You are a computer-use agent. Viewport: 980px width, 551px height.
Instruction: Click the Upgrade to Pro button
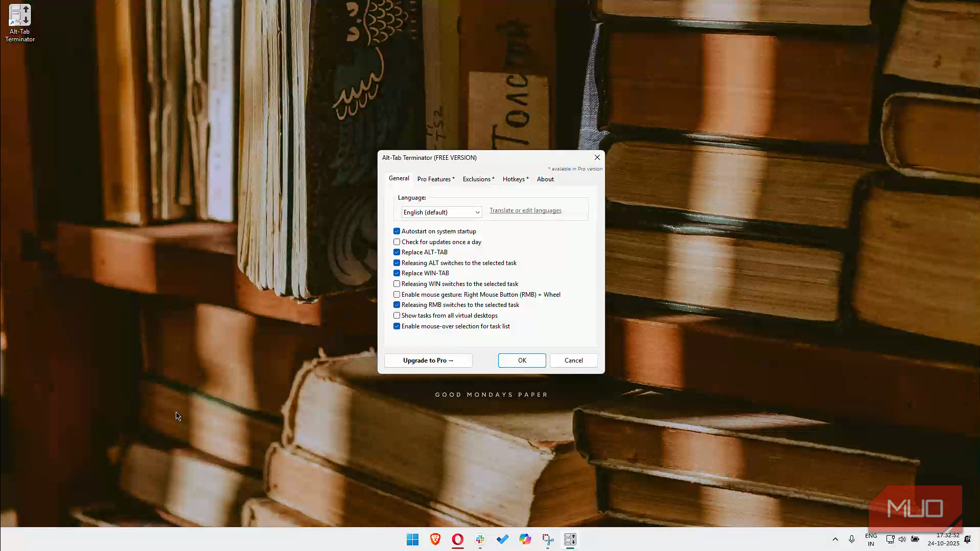coord(428,361)
